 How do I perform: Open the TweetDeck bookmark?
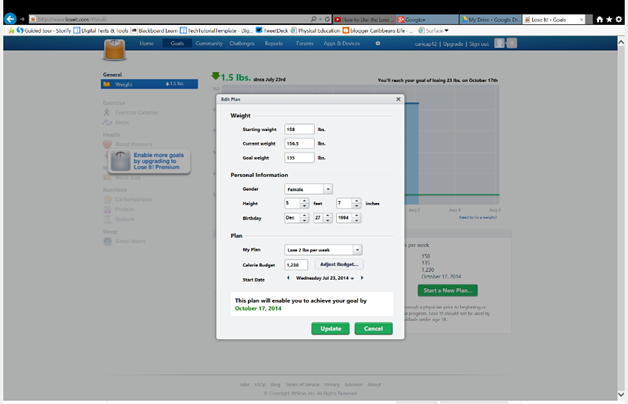tap(272, 30)
